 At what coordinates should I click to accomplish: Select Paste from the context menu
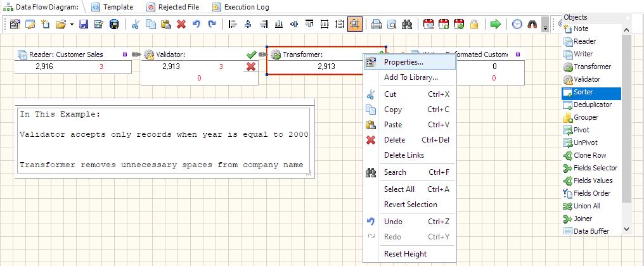click(410, 125)
